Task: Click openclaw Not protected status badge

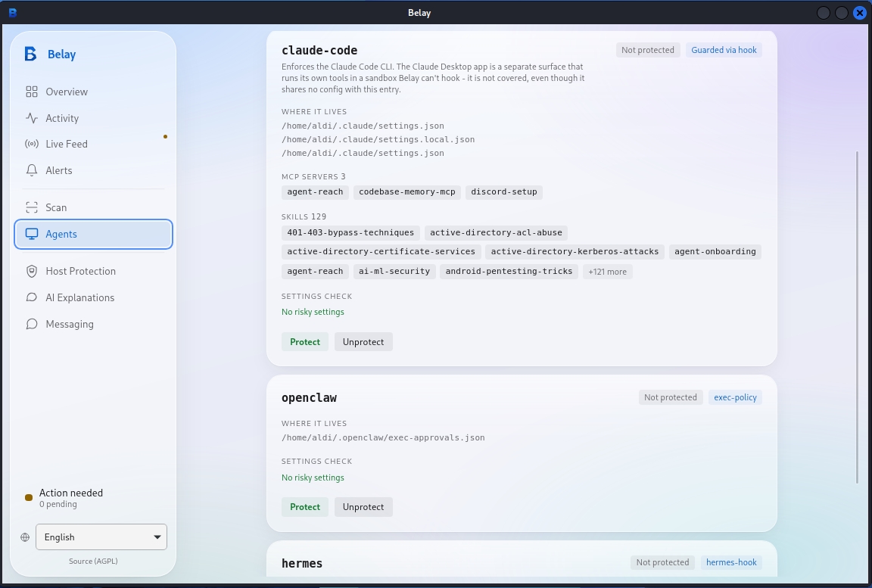Action: point(670,397)
